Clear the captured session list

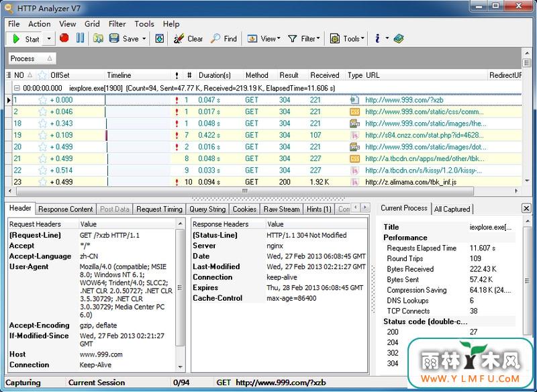pos(189,39)
